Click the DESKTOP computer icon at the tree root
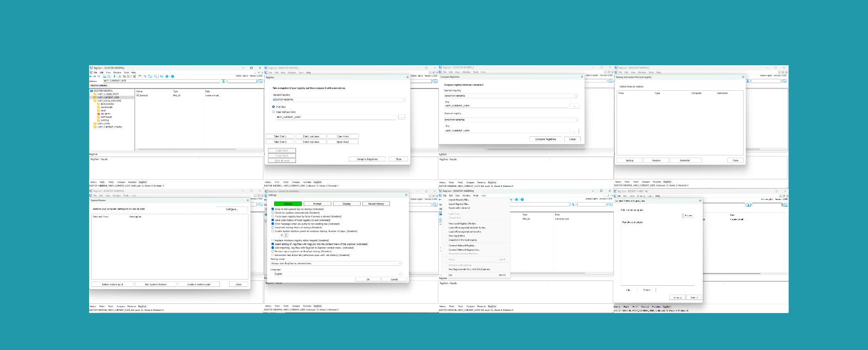868x350 pixels. point(92,91)
